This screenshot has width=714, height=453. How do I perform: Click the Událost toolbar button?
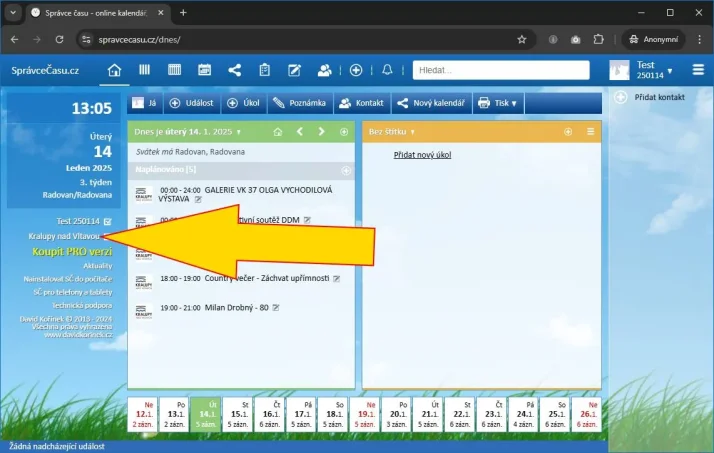coord(190,103)
